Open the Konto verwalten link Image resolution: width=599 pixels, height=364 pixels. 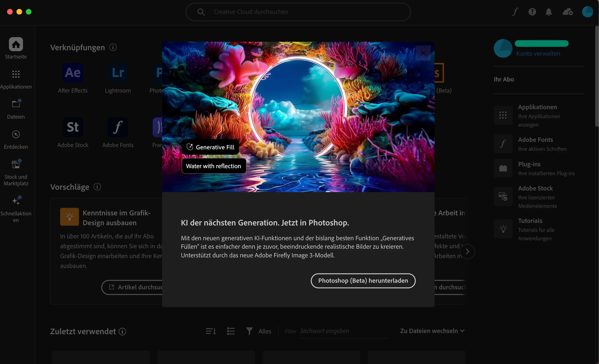(x=538, y=54)
